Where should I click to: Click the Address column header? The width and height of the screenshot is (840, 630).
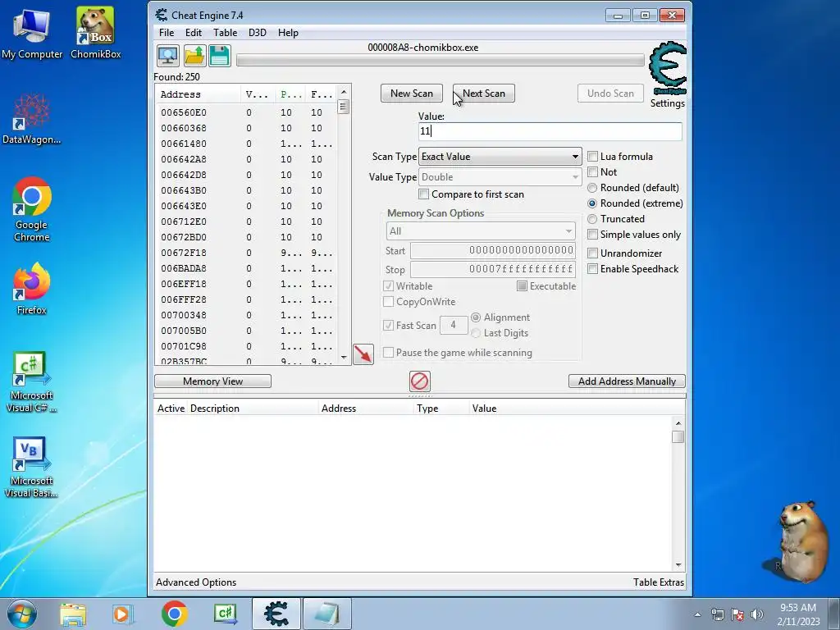pos(198,94)
